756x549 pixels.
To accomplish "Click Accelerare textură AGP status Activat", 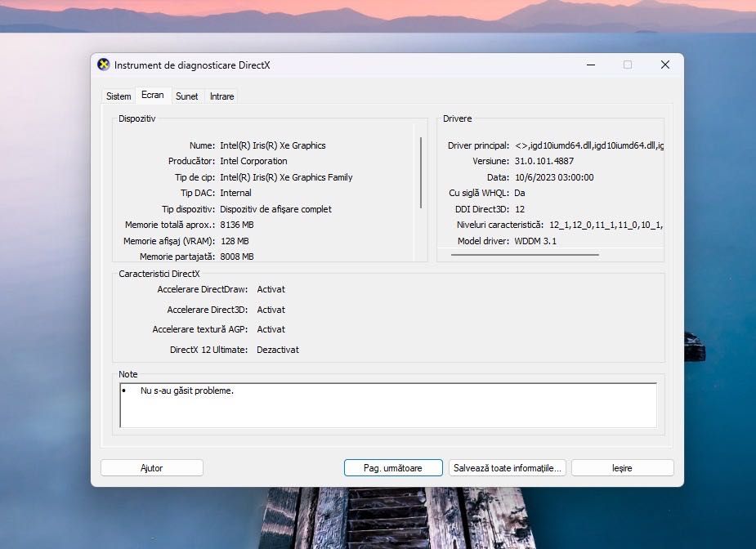I will (271, 329).
